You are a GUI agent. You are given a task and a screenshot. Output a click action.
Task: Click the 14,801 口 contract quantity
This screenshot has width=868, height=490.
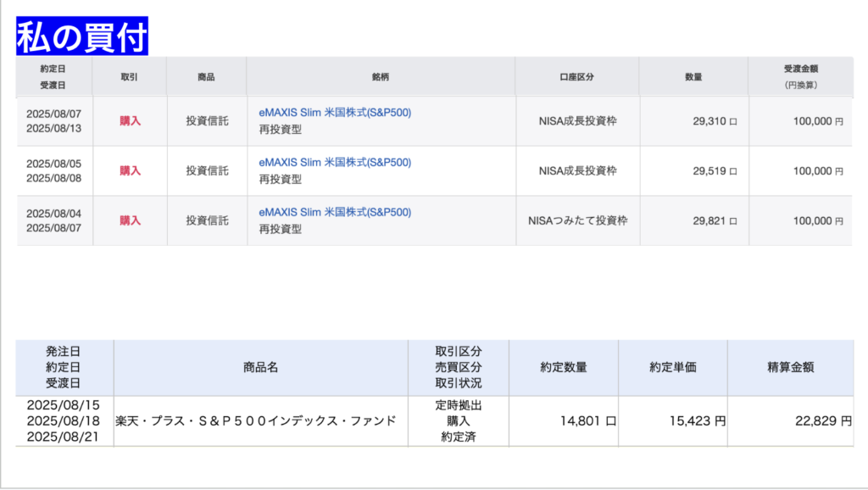[x=588, y=421]
